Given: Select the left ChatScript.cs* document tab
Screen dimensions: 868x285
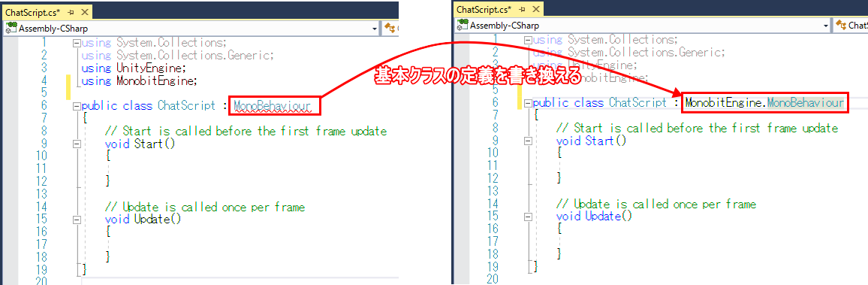Looking at the screenshot, I should point(32,11).
